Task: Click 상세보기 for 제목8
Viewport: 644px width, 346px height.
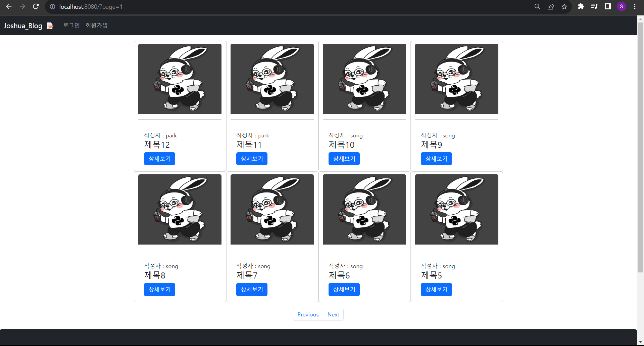Action: click(x=159, y=290)
